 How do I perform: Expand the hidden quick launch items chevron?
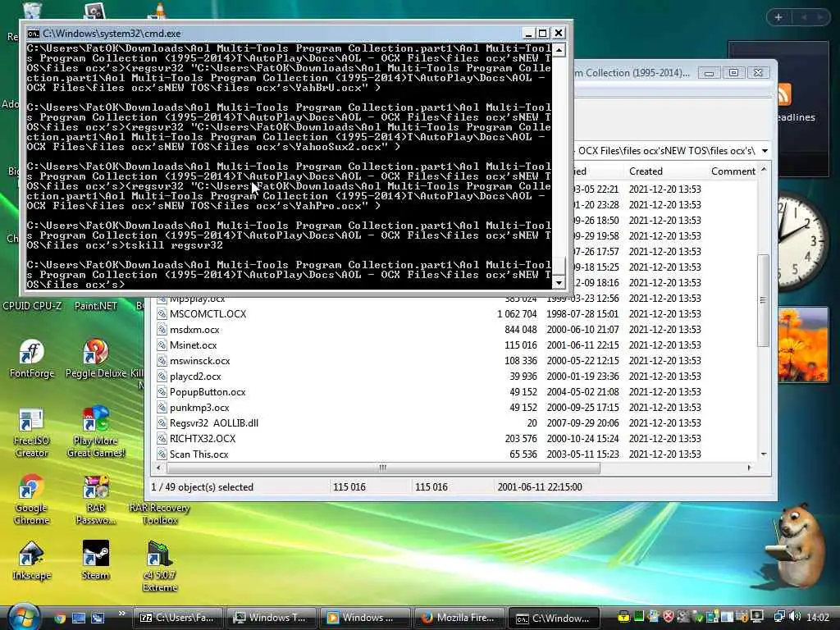(x=121, y=614)
